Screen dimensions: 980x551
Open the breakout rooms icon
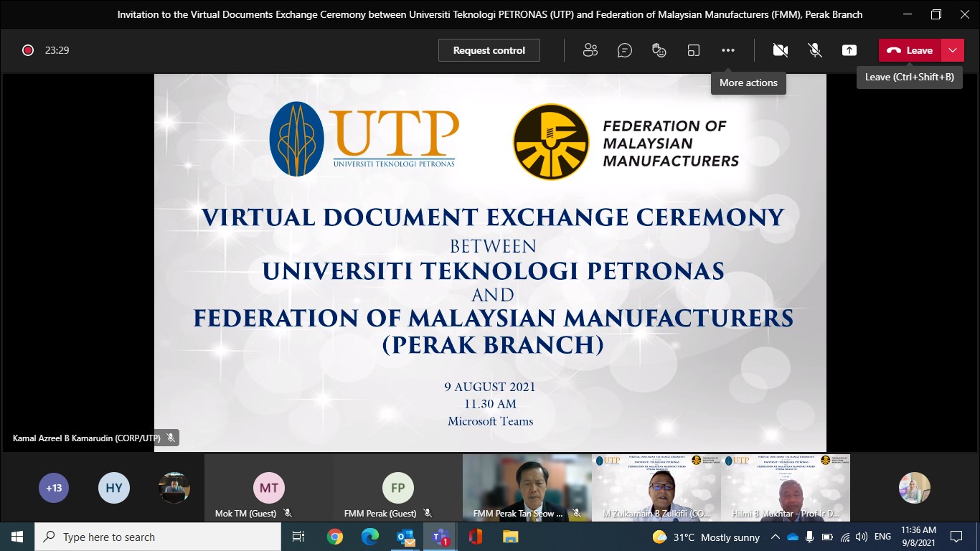tap(694, 50)
